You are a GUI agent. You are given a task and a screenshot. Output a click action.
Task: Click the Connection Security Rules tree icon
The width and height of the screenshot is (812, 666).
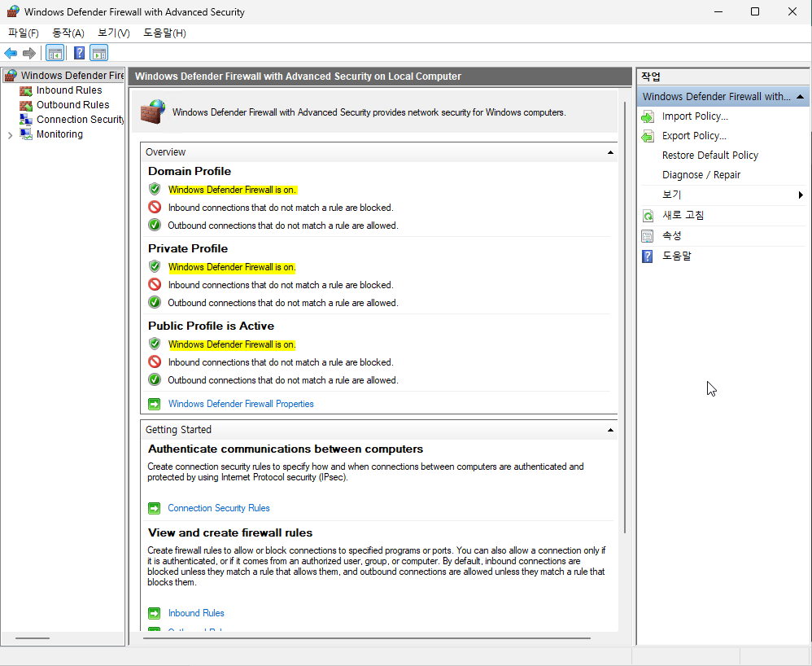coord(26,120)
